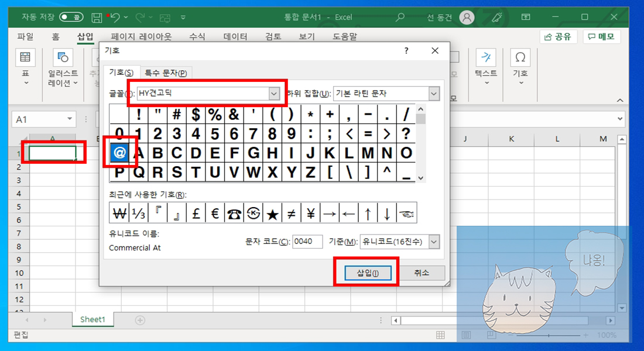Viewport: 644px width, 351px height.
Task: Open the 텍스트 group dropdown in ribbon
Action: [486, 68]
